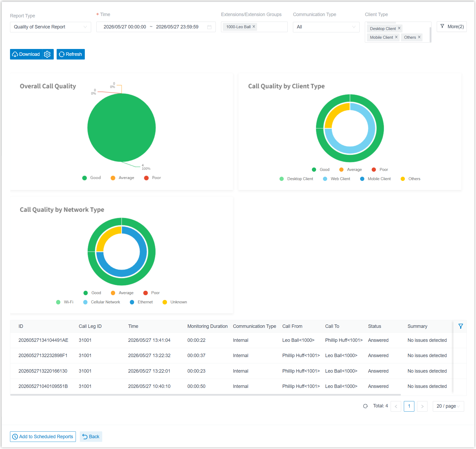Toggle Poor legend in Overall Call Quality

[153, 178]
